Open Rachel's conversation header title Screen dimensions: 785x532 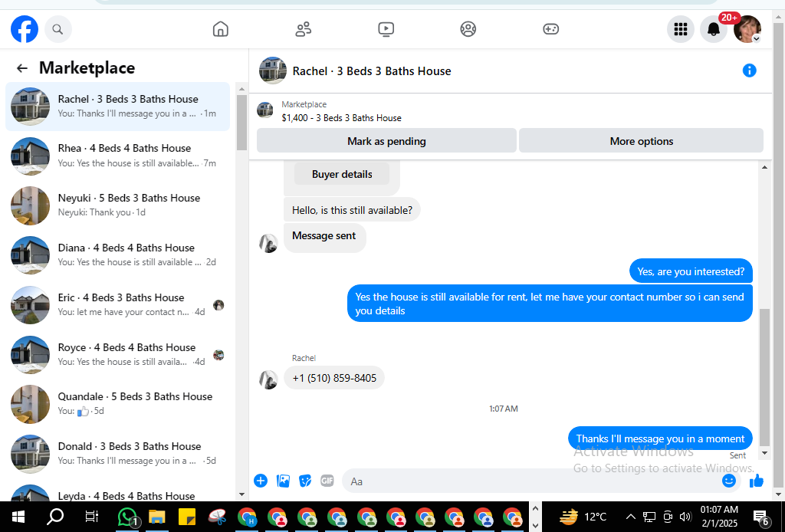pyautogui.click(x=372, y=71)
